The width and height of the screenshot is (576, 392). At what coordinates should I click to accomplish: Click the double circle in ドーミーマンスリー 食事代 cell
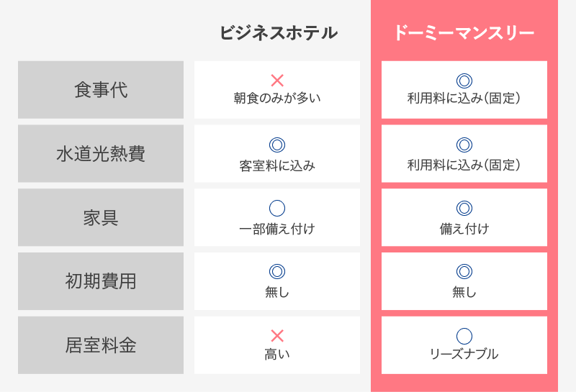pos(464,81)
